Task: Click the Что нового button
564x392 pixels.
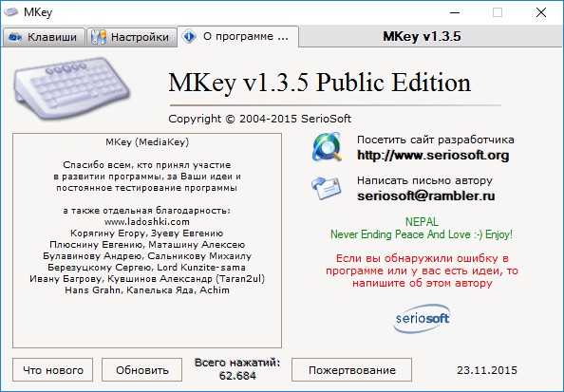Action: [x=53, y=370]
